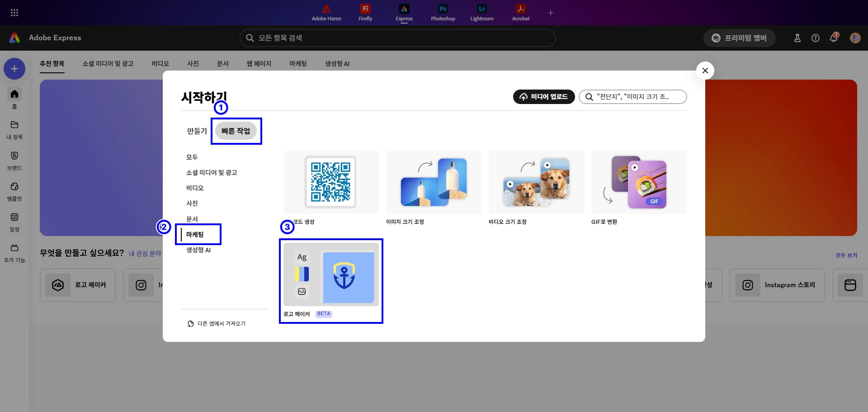Select the 마케팅 top tab
The width and height of the screenshot is (868, 412).
(x=298, y=64)
